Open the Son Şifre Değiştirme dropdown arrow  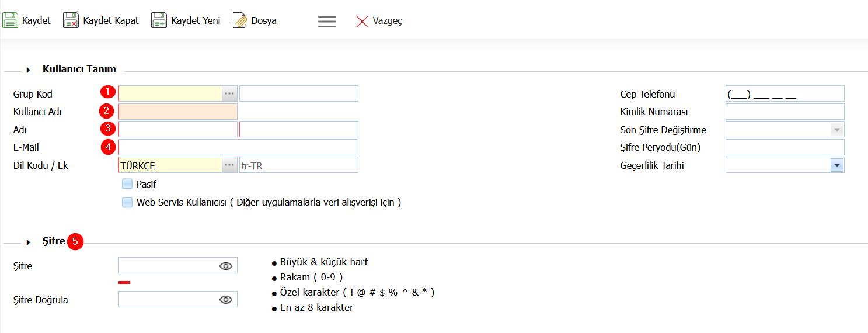pos(836,130)
